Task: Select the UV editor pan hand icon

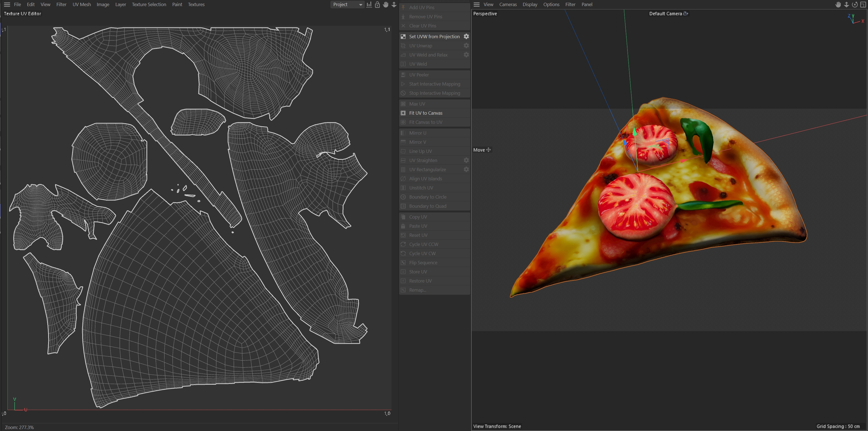Action: coord(386,4)
